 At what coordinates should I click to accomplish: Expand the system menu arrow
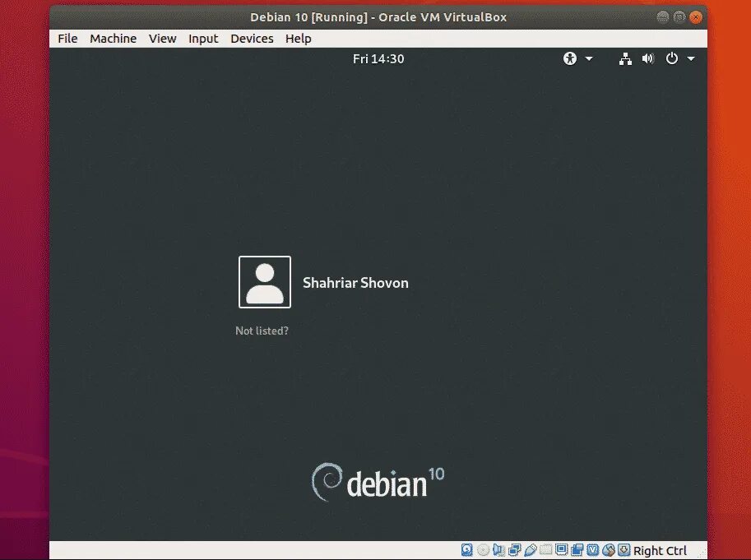691,59
